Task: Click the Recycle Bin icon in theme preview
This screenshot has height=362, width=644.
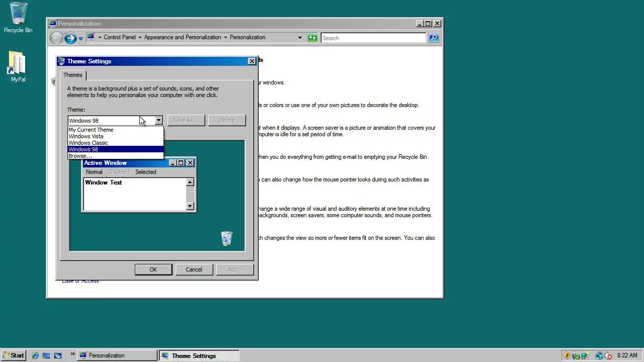Action: click(227, 238)
